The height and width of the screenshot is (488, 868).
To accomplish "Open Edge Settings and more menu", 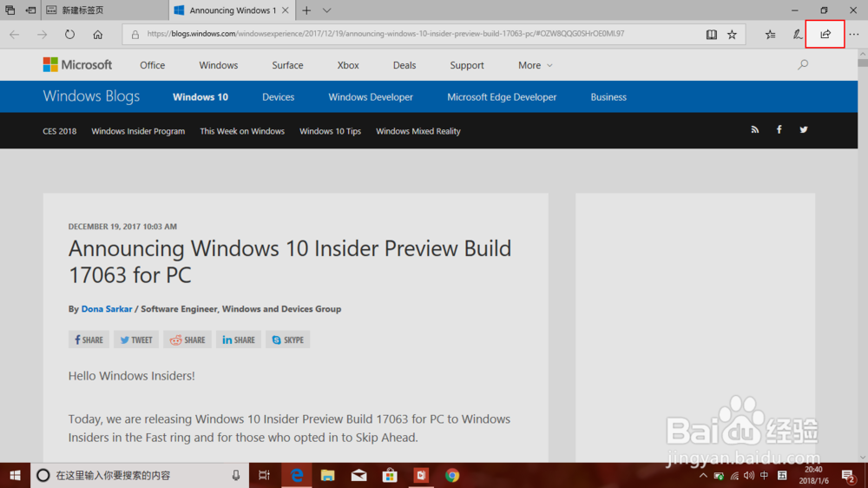I will [854, 34].
